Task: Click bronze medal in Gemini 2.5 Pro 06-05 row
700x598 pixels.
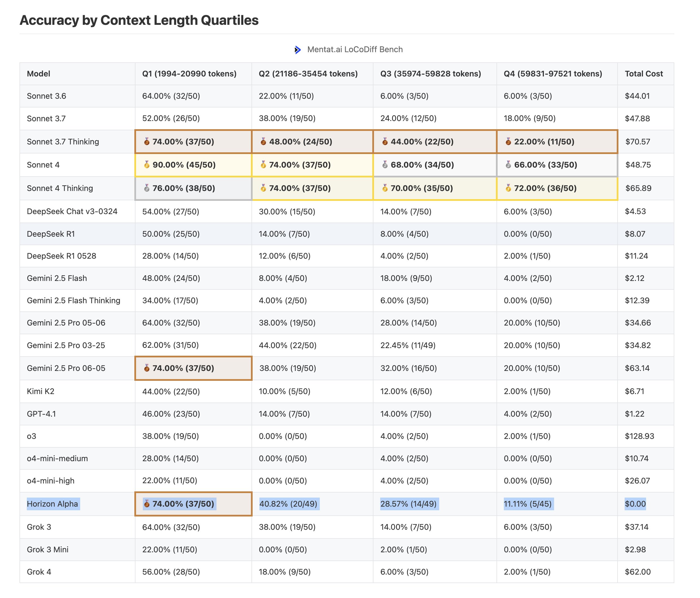Action: pos(146,368)
